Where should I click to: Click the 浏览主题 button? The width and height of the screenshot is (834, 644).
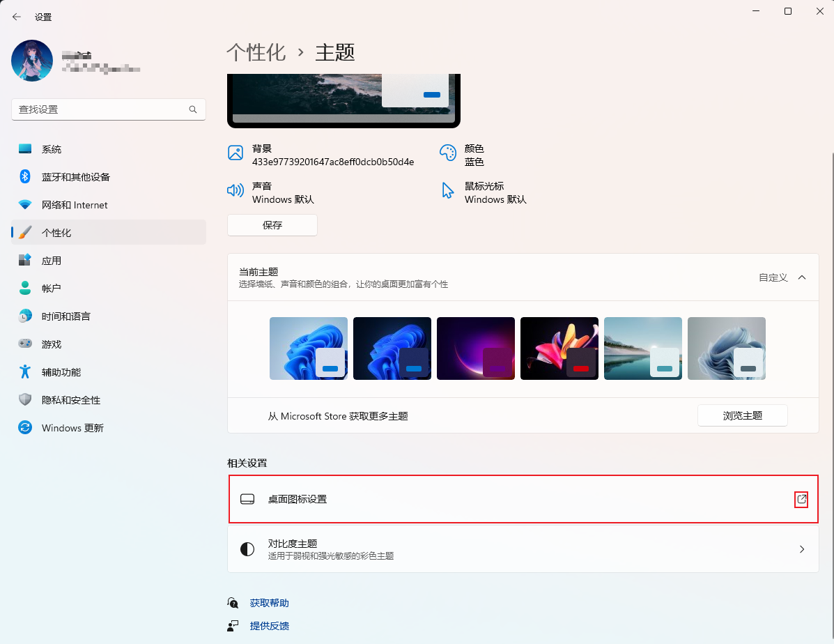pos(743,415)
